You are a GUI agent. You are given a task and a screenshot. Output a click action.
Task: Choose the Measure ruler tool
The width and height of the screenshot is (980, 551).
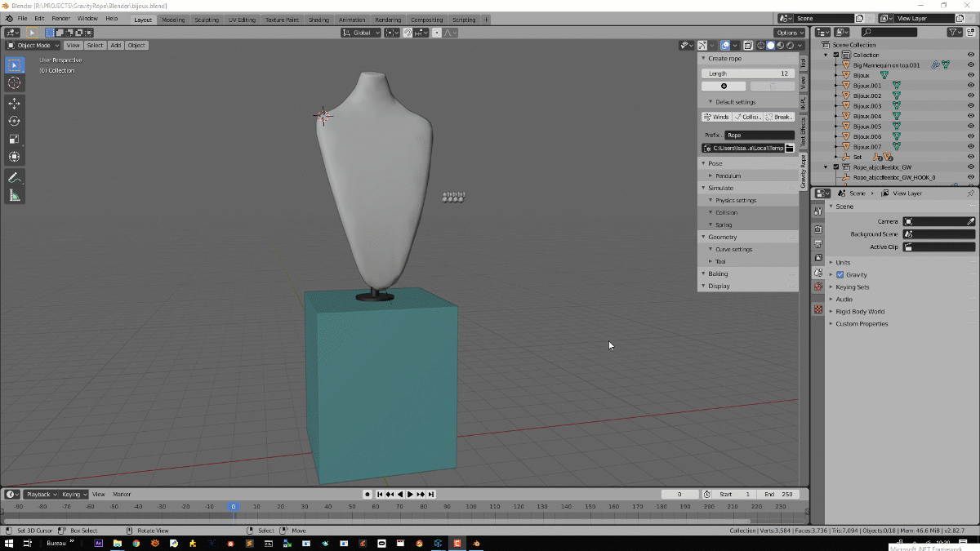[14, 195]
